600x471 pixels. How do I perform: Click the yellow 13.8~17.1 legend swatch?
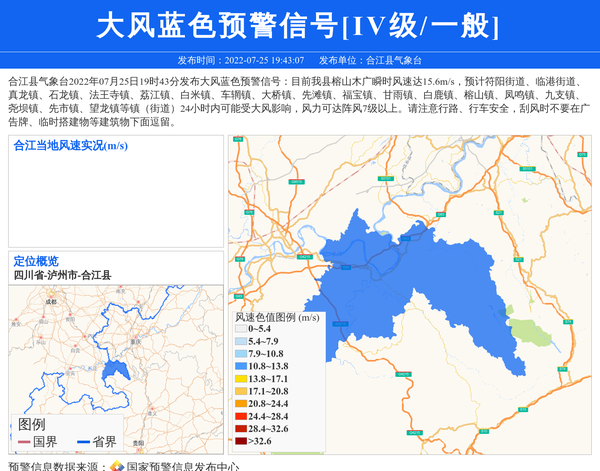[240, 379]
